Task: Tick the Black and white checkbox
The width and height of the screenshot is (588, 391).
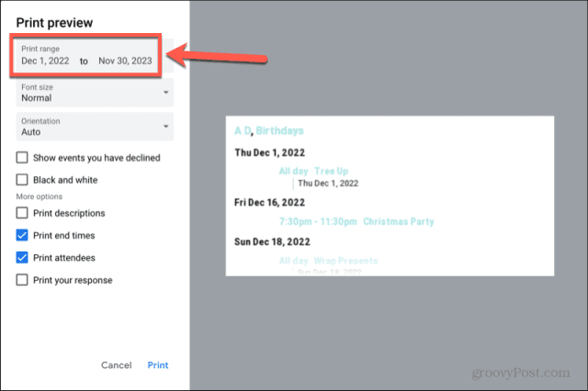Action: point(22,180)
